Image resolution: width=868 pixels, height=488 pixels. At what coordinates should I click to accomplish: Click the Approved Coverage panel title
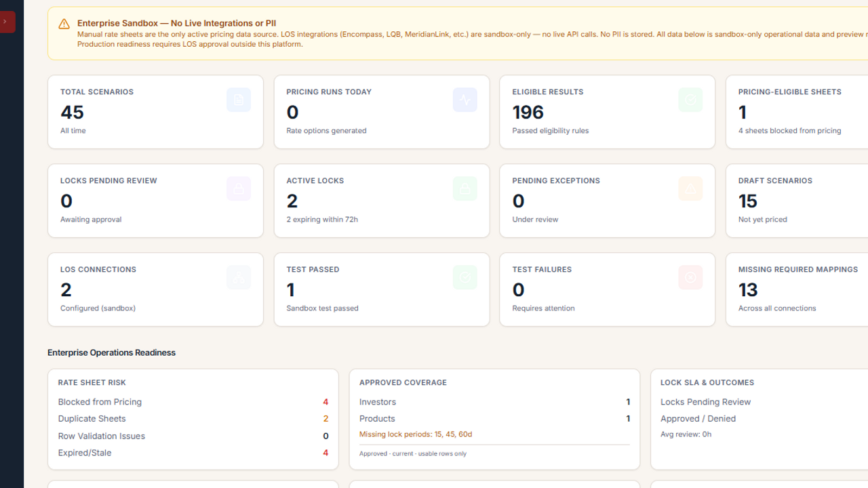click(403, 382)
